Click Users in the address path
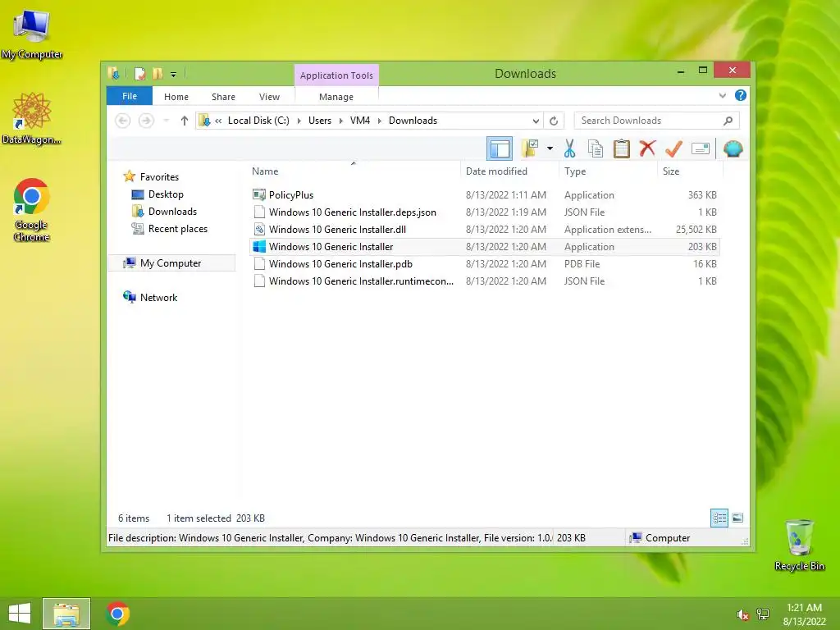Screen dimensions: 840x630 click(x=320, y=121)
